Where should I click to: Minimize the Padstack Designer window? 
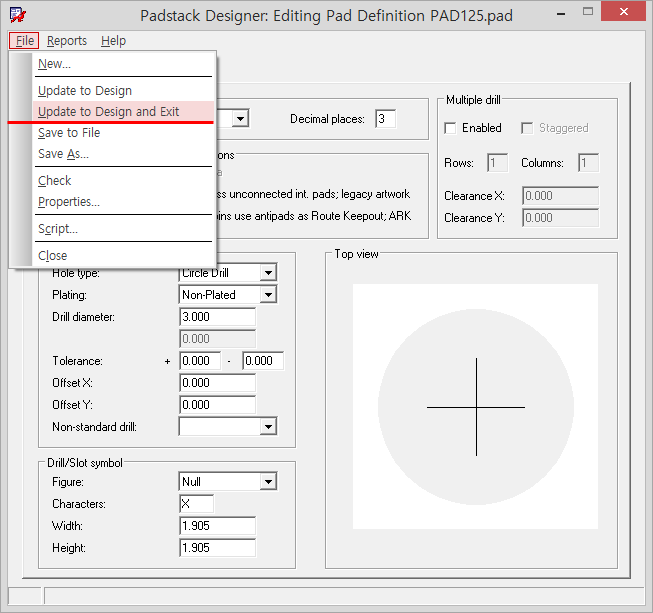(x=561, y=14)
